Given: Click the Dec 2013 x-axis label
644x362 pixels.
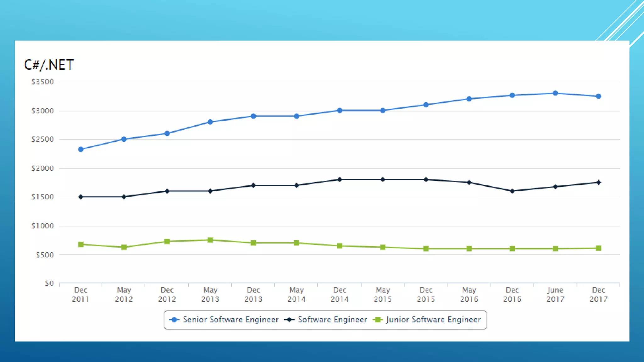Looking at the screenshot, I should tap(253, 294).
